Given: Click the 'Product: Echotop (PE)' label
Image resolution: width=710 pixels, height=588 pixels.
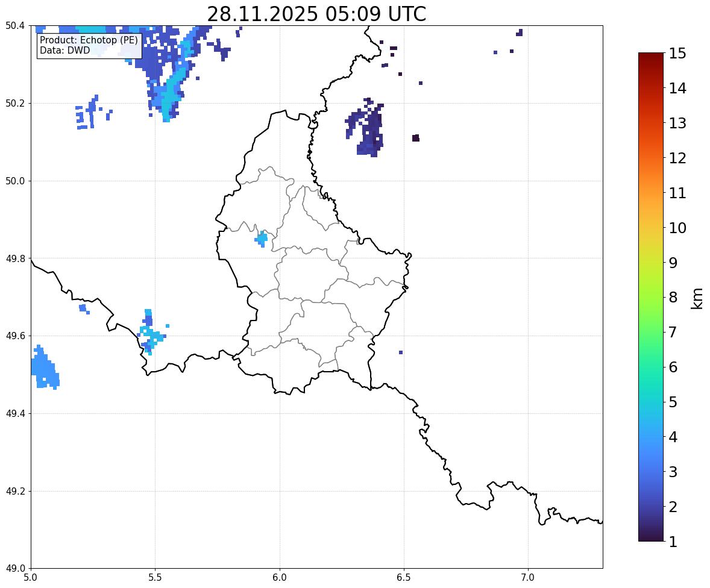Looking at the screenshot, I should coord(89,40).
